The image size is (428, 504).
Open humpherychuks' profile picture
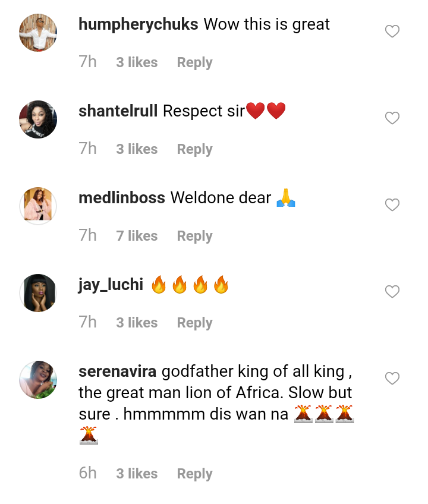(38, 33)
